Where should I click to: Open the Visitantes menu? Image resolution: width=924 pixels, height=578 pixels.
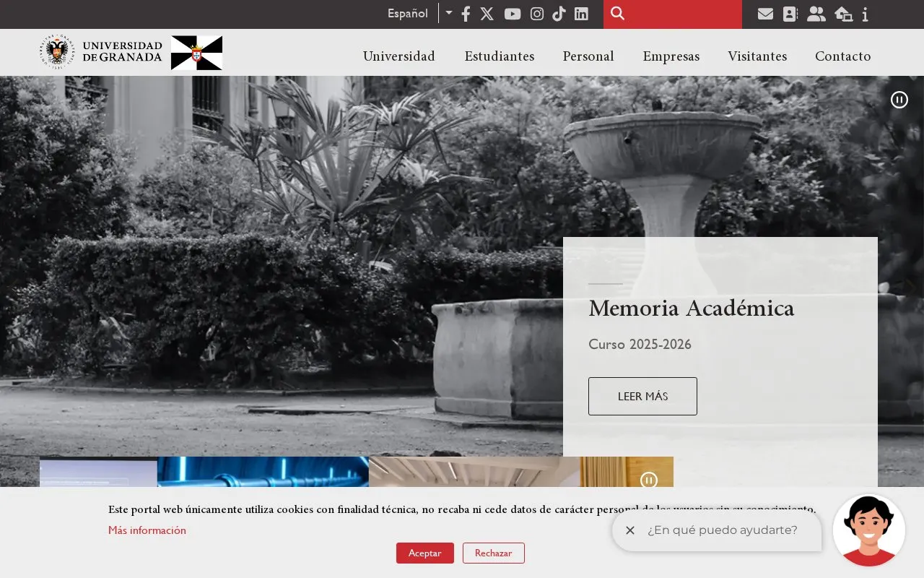757,56
